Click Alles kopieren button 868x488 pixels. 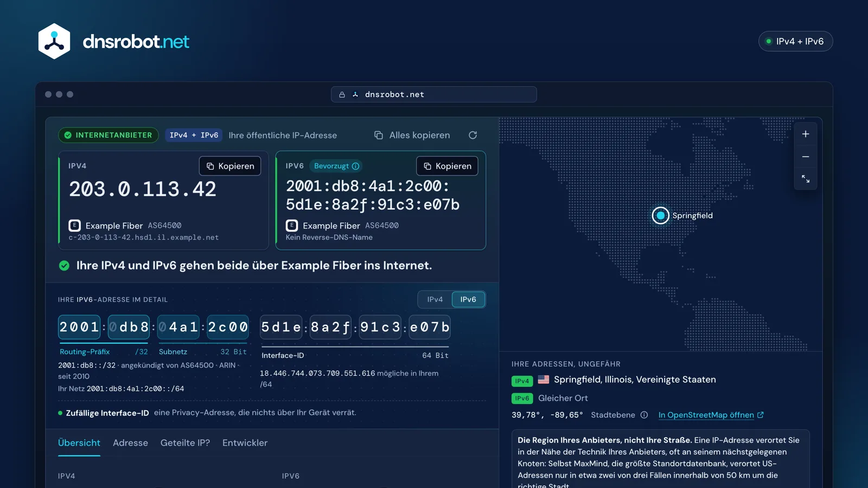(x=412, y=135)
